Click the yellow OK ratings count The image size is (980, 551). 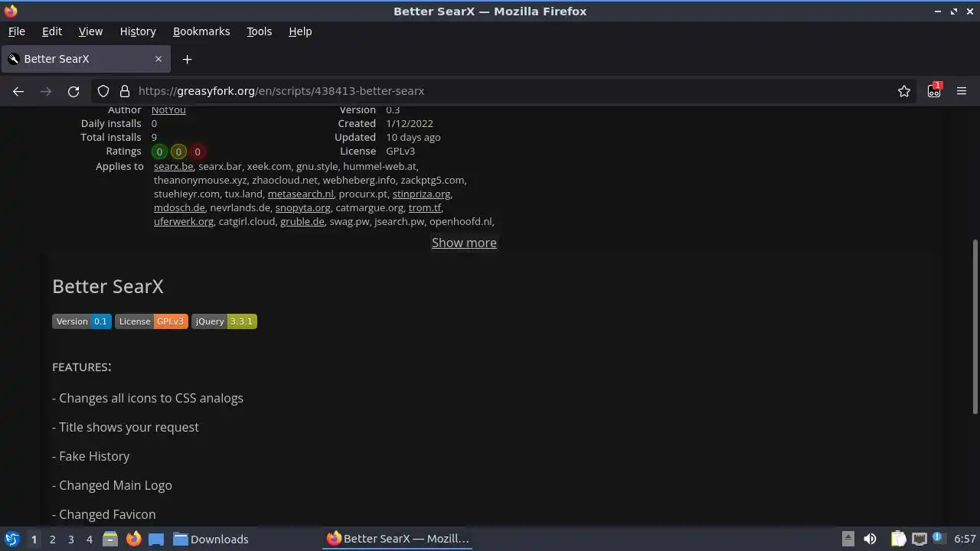178,152
